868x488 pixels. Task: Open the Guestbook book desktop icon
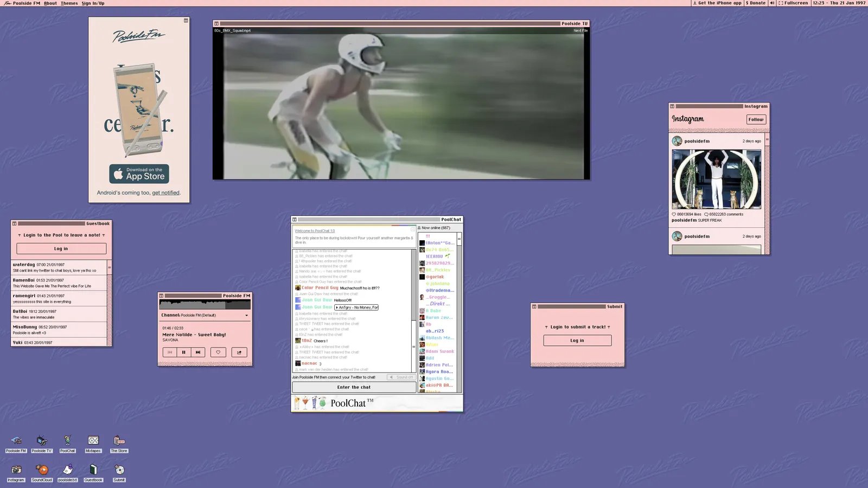click(93, 473)
